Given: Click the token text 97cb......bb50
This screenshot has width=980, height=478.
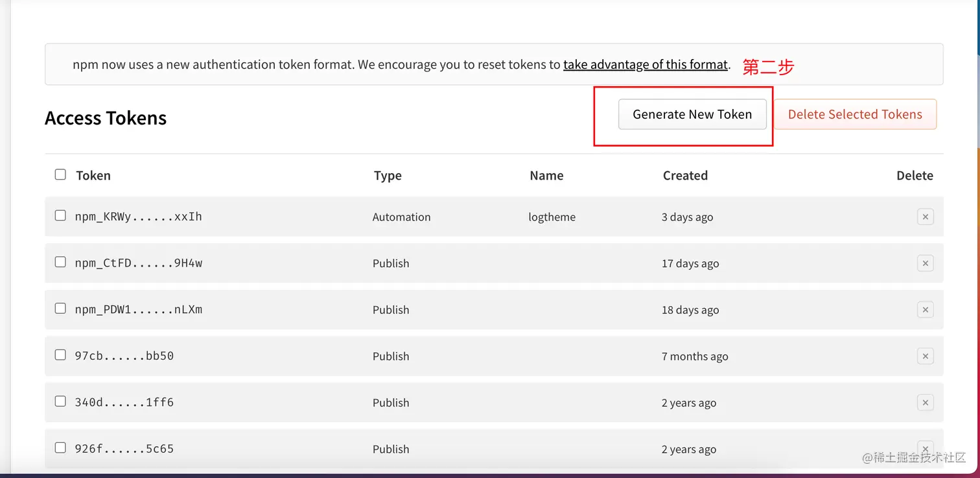Looking at the screenshot, I should (124, 356).
